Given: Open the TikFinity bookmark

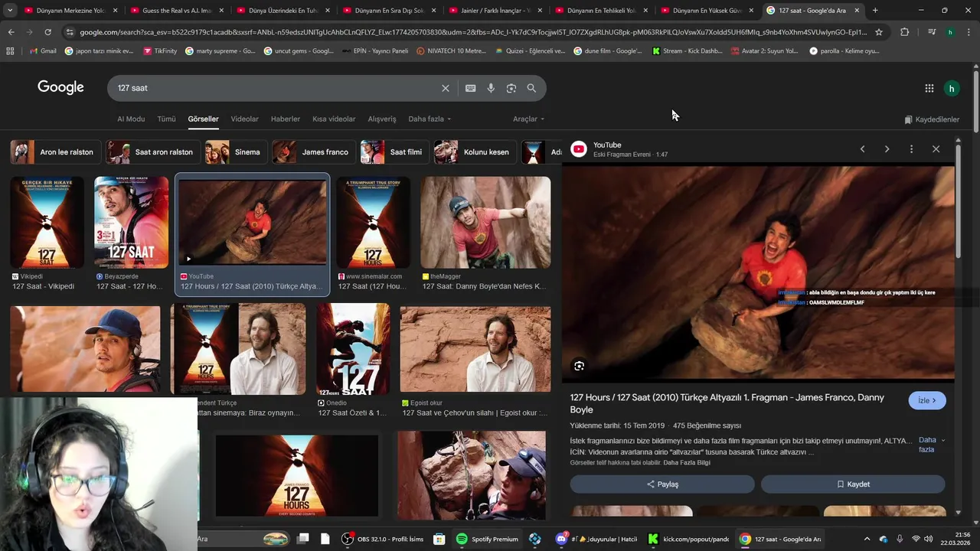Looking at the screenshot, I should pyautogui.click(x=160, y=51).
